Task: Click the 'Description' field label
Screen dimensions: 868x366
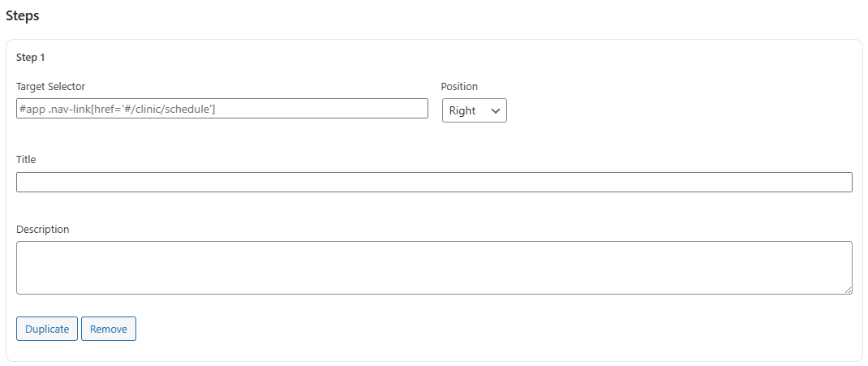Action: click(42, 229)
